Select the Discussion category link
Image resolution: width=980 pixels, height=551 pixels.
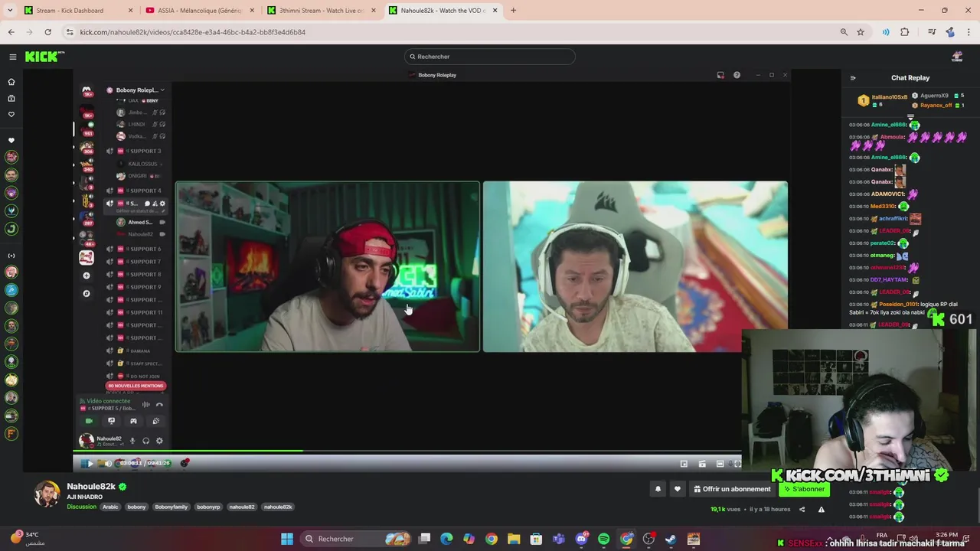point(82,507)
